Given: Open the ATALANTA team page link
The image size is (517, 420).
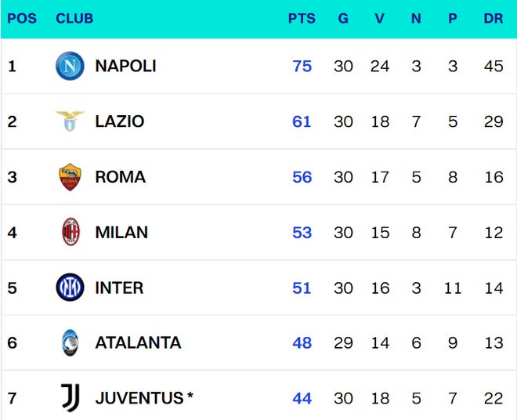Looking at the screenshot, I should [x=138, y=342].
